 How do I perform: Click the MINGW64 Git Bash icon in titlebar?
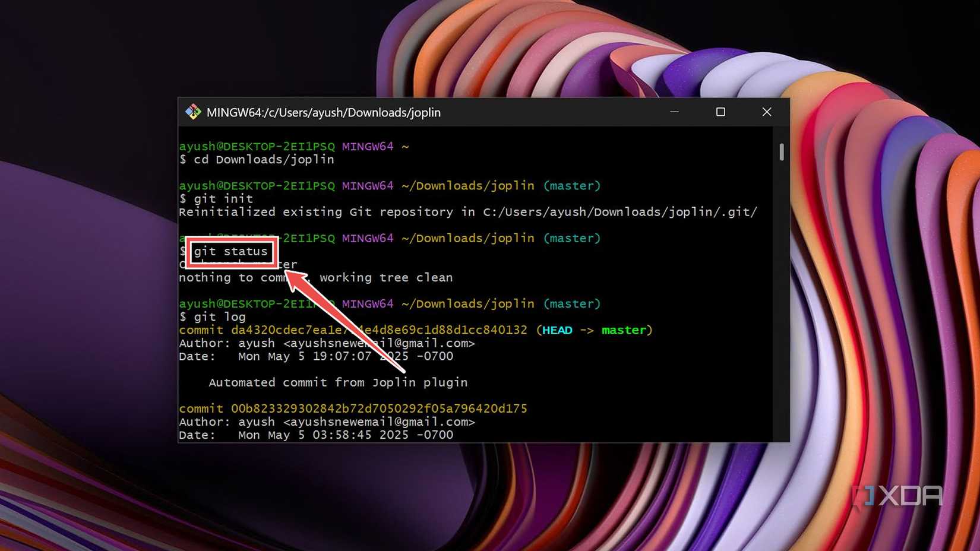193,112
